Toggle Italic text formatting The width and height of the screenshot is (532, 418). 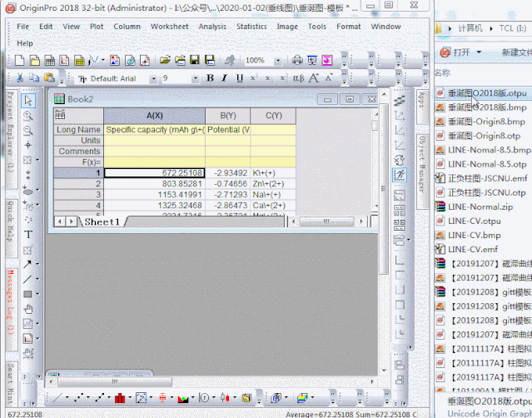tap(225, 78)
